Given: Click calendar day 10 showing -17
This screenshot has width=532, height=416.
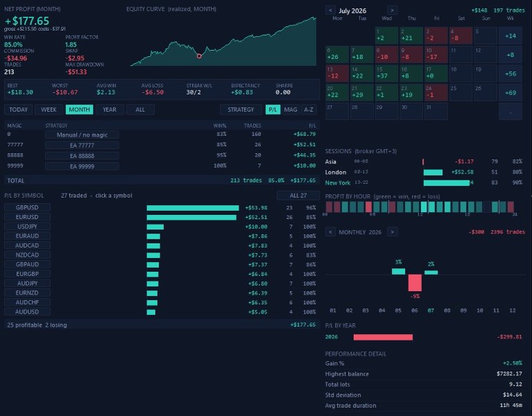Looking at the screenshot, I should point(436,55).
